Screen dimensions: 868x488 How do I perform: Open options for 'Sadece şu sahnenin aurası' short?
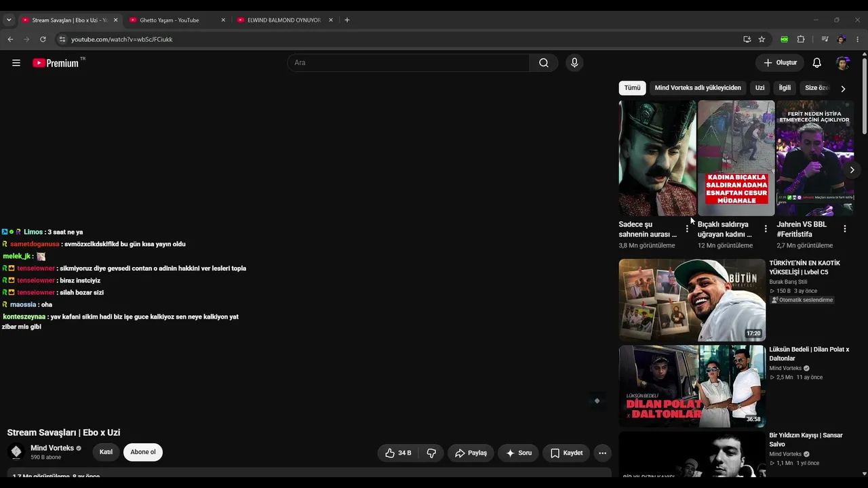pyautogui.click(x=687, y=229)
